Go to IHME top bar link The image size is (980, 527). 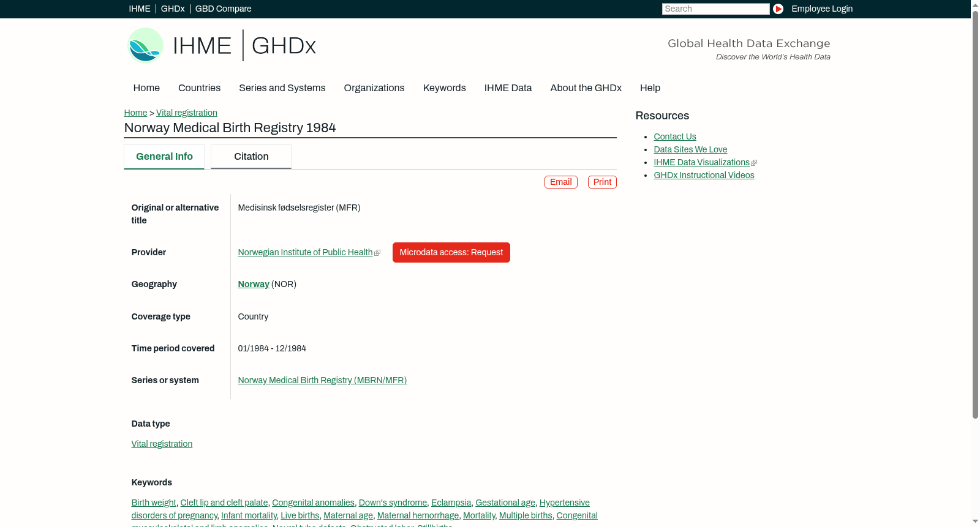pos(140,9)
